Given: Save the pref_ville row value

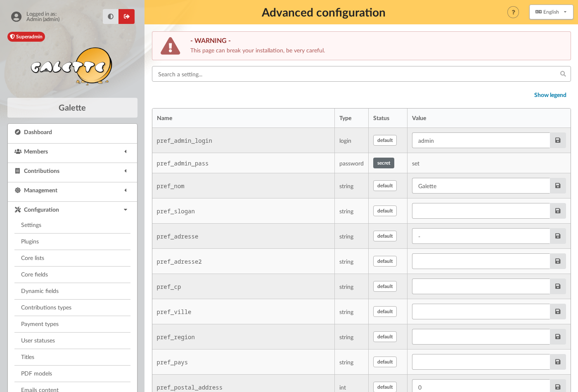Looking at the screenshot, I should [x=558, y=312].
